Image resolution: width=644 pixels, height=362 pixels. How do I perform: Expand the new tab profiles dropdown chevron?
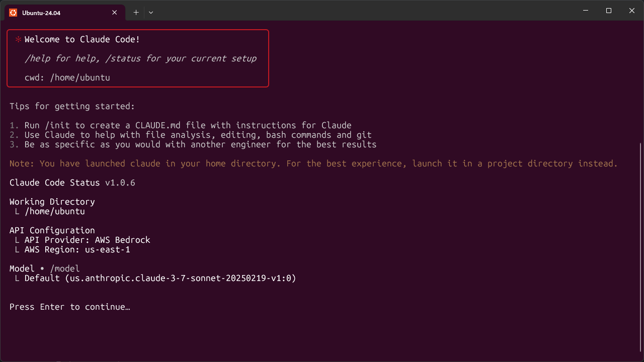(x=151, y=13)
